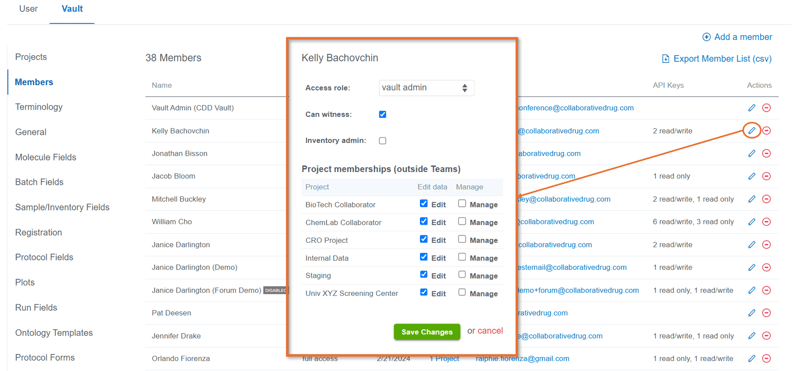800x371 pixels.
Task: Click edit pencil for Vault Admin (CDD Vault)
Action: 751,108
